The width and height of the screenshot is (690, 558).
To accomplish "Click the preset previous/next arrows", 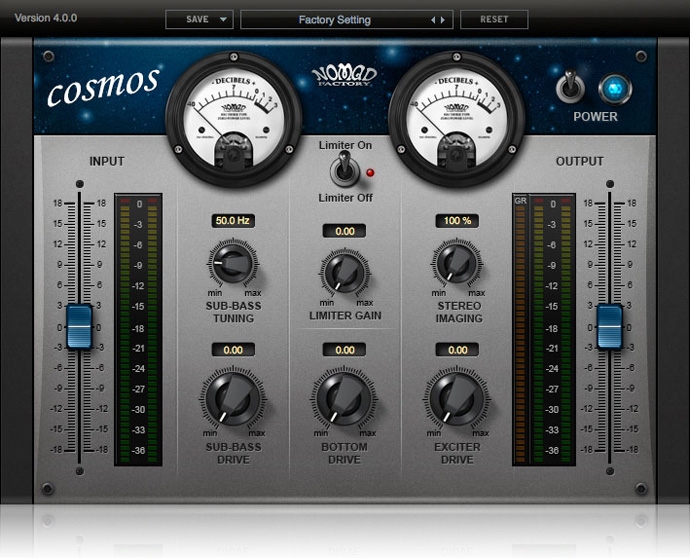I will tap(439, 20).
